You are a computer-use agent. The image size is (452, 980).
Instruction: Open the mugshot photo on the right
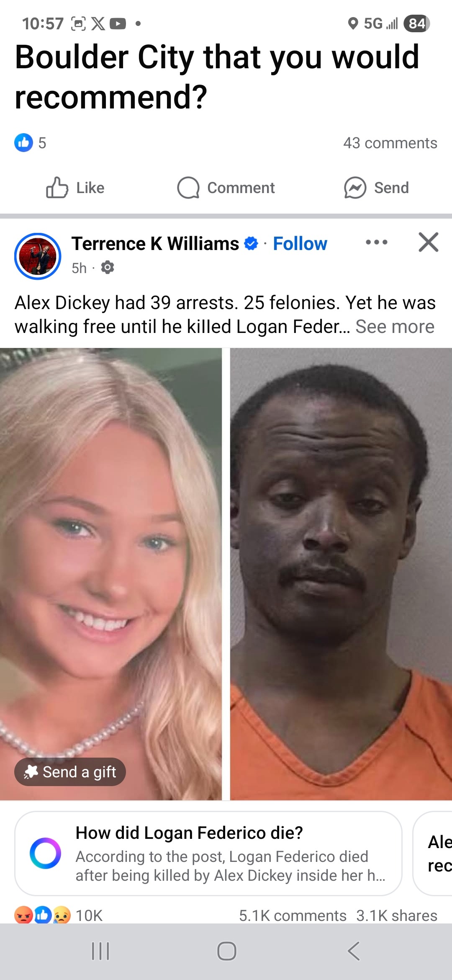point(341,574)
